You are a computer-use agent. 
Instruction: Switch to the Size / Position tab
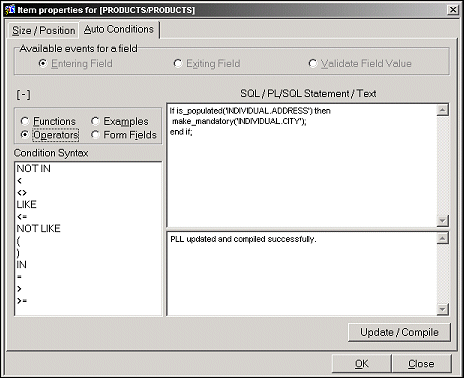[x=43, y=30]
